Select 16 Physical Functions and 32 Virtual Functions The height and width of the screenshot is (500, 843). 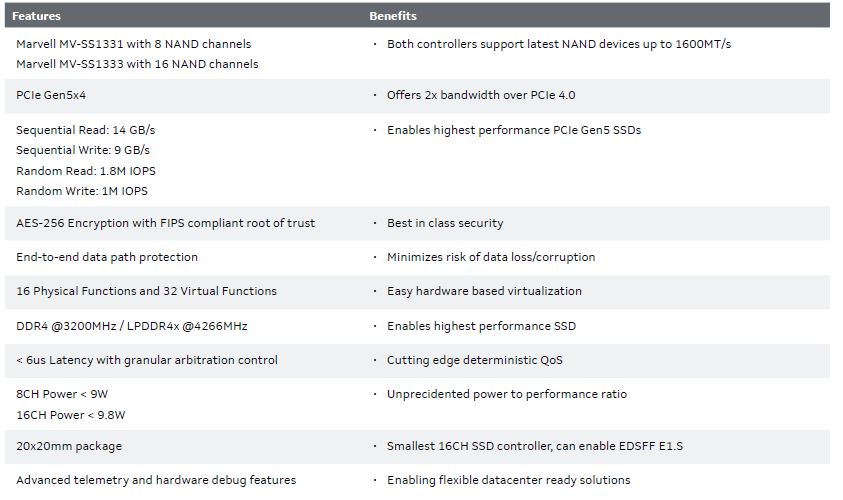coord(146,291)
